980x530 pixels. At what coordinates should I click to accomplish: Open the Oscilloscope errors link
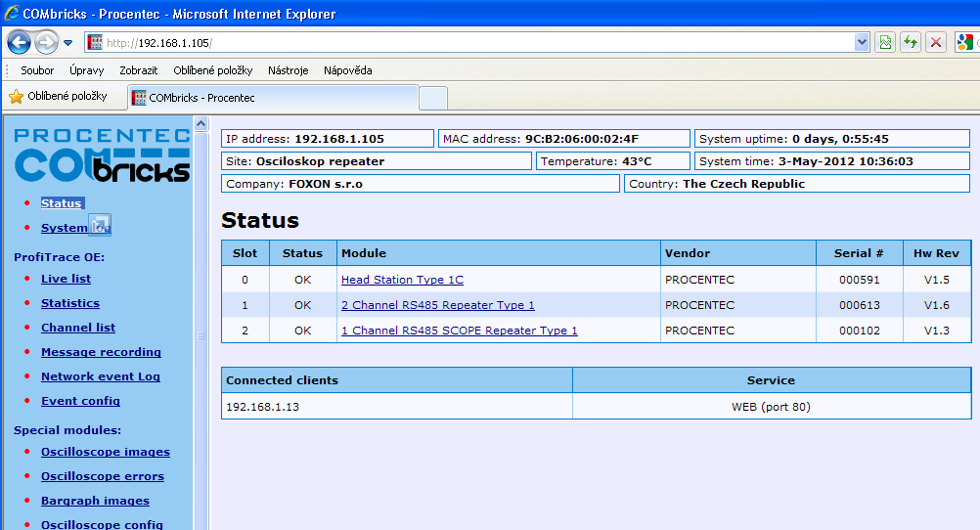point(103,475)
